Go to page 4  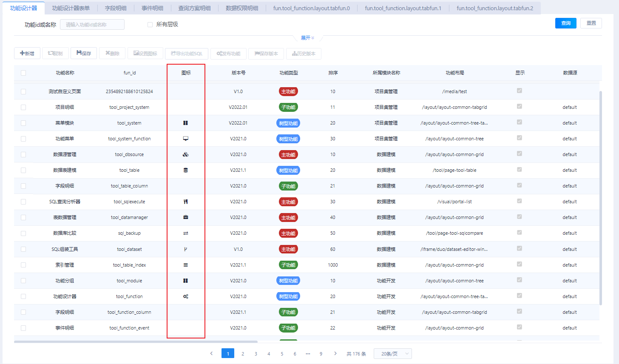click(269, 353)
